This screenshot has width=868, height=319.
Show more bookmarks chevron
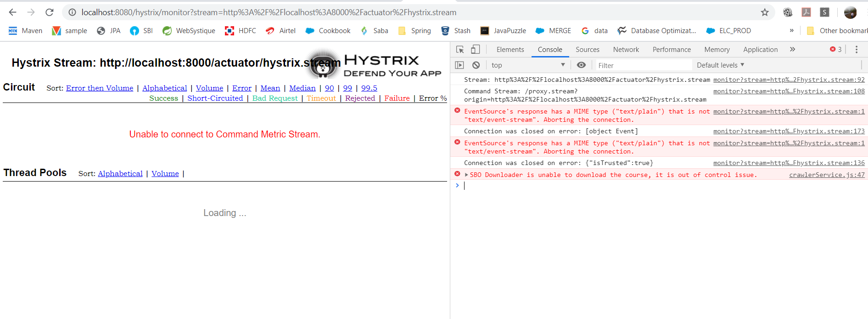pyautogui.click(x=791, y=30)
